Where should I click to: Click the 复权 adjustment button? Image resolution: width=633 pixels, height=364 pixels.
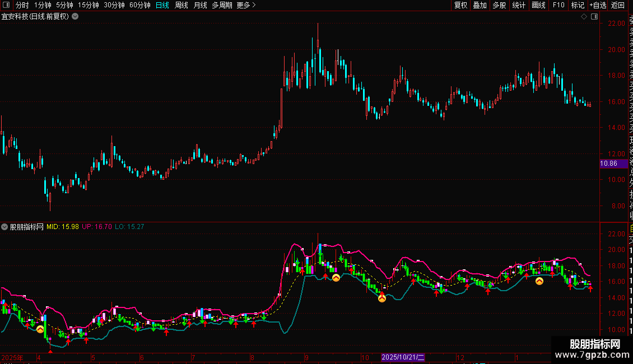(460, 5)
